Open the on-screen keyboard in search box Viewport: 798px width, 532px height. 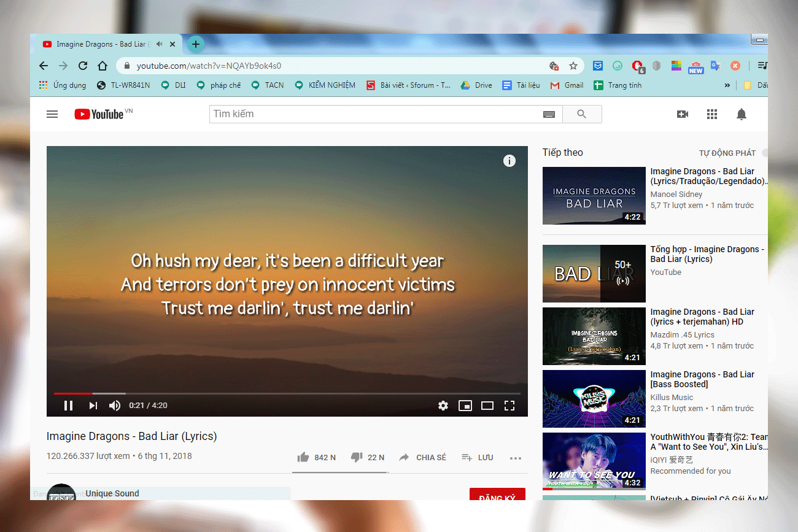pyautogui.click(x=549, y=114)
